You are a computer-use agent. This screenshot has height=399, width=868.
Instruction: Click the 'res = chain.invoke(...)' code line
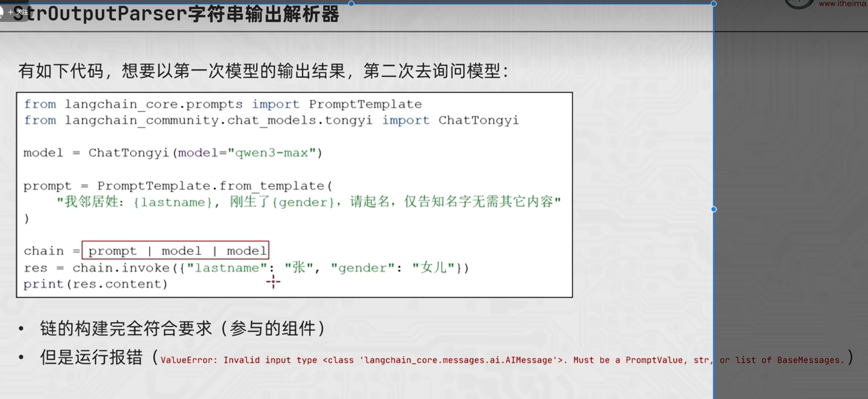[x=246, y=268]
